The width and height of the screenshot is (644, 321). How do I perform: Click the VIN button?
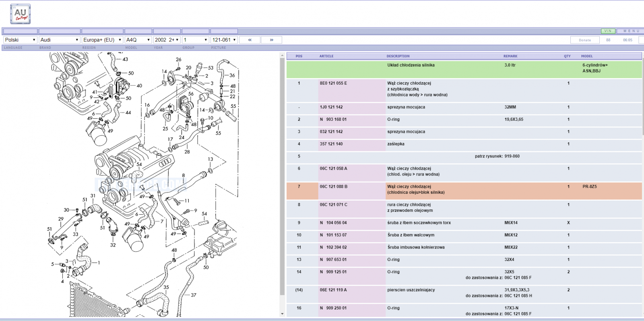pos(608,31)
